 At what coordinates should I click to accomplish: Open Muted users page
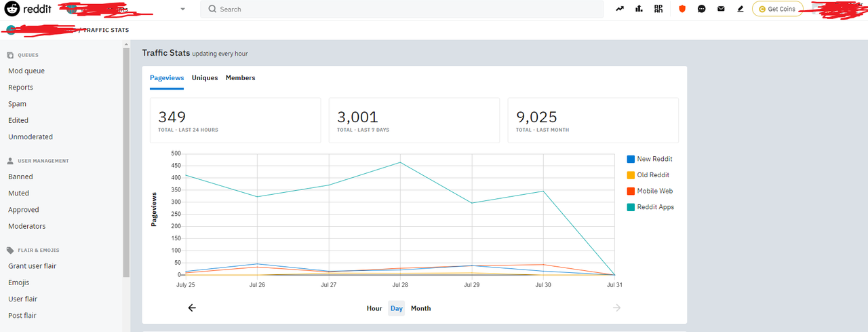(18, 193)
